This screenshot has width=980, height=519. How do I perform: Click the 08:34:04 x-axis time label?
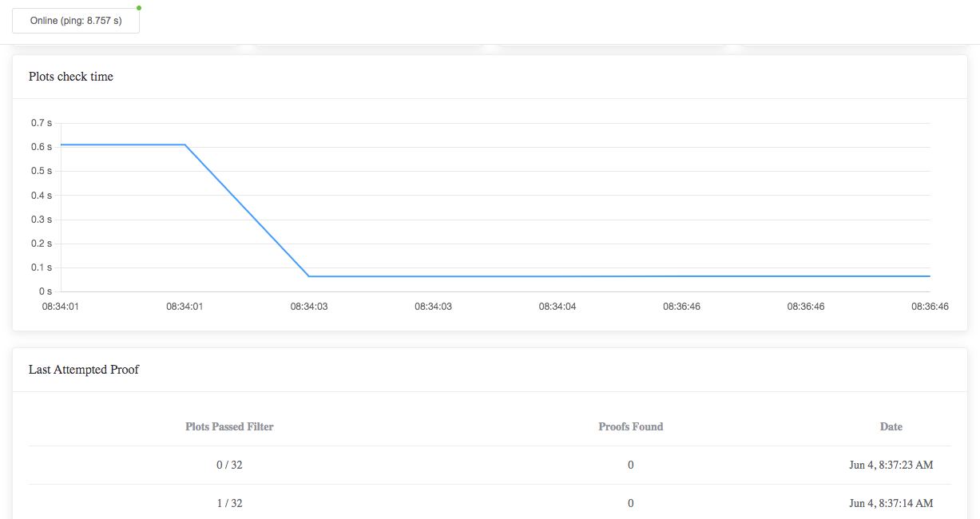(x=557, y=307)
